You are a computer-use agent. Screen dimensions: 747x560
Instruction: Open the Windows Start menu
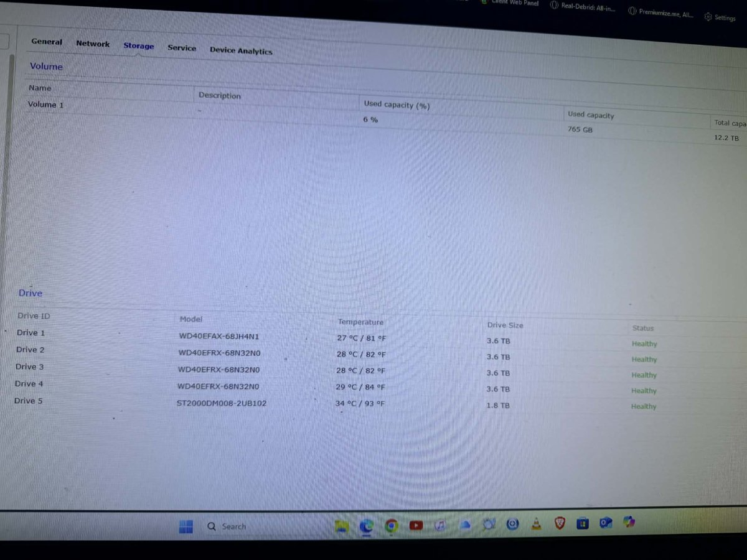coord(186,526)
